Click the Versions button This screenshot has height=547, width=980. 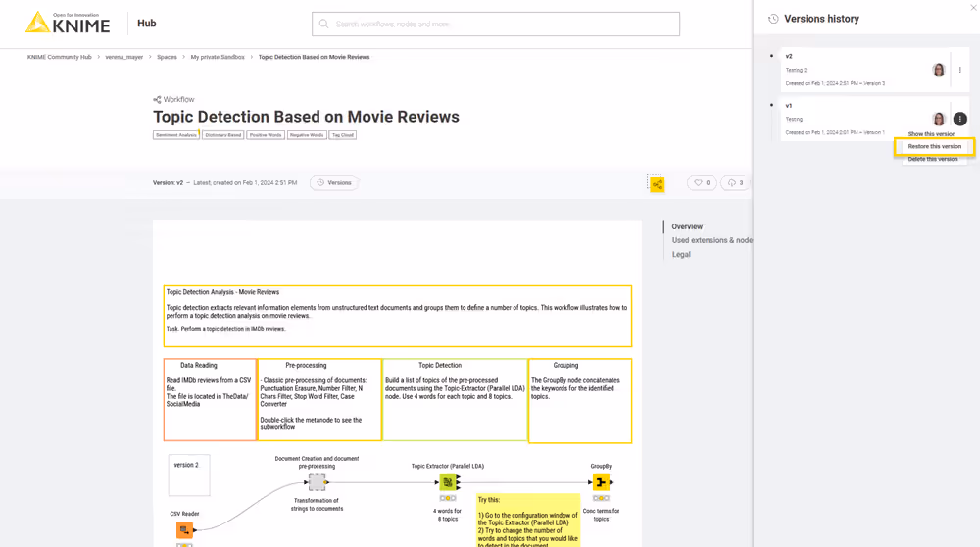[x=334, y=183]
